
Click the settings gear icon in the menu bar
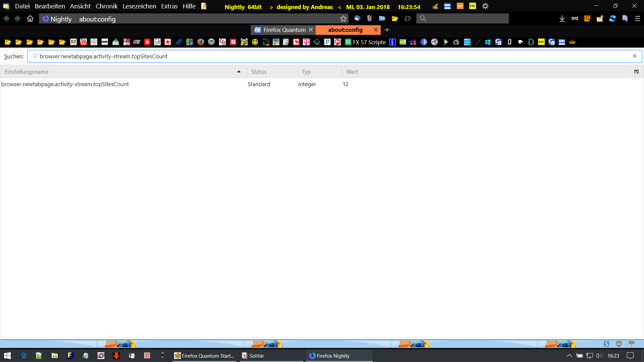point(485,6)
